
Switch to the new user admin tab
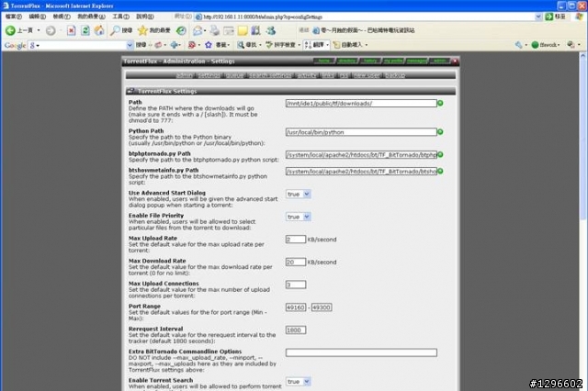[367, 75]
